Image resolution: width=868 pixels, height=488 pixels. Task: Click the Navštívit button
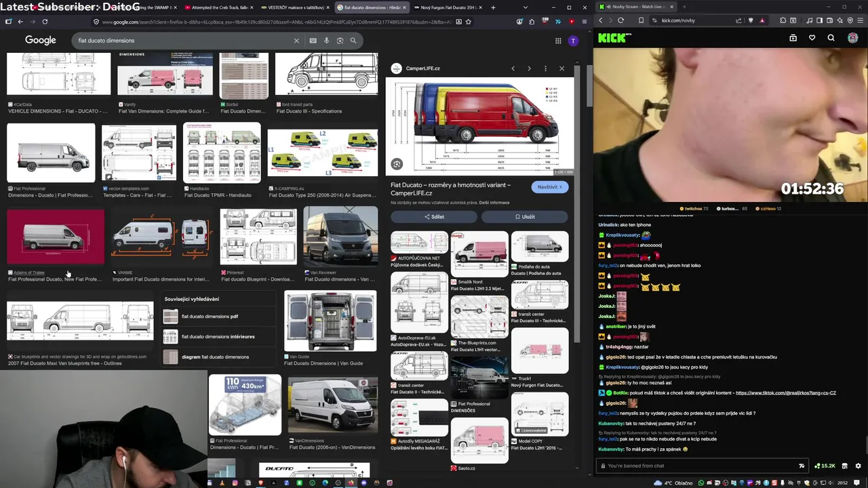(550, 187)
